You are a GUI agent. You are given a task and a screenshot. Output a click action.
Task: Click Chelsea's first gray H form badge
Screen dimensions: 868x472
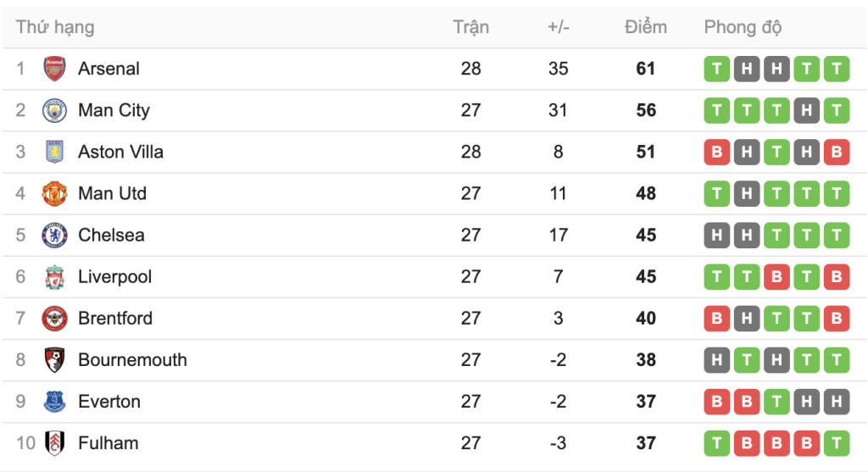(717, 235)
